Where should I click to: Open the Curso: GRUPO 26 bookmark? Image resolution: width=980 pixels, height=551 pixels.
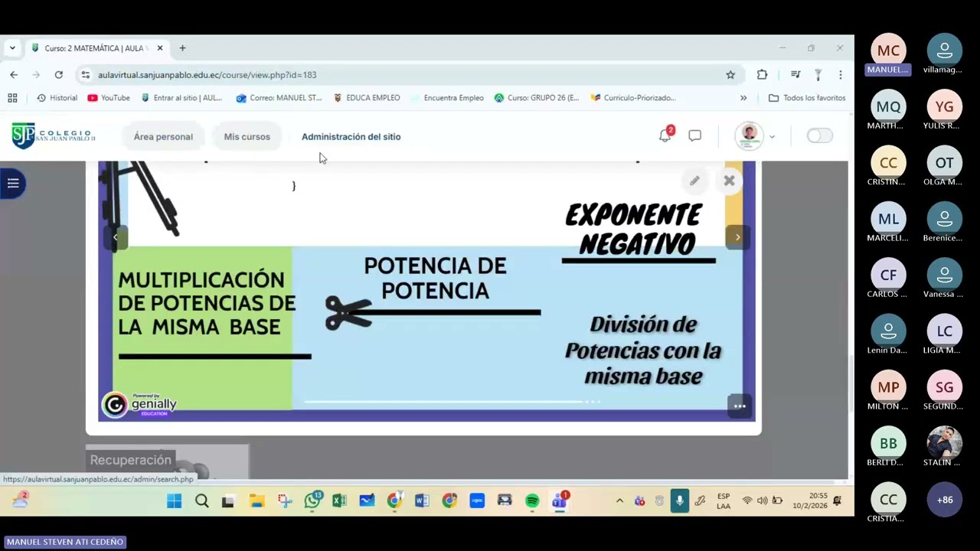click(x=537, y=98)
